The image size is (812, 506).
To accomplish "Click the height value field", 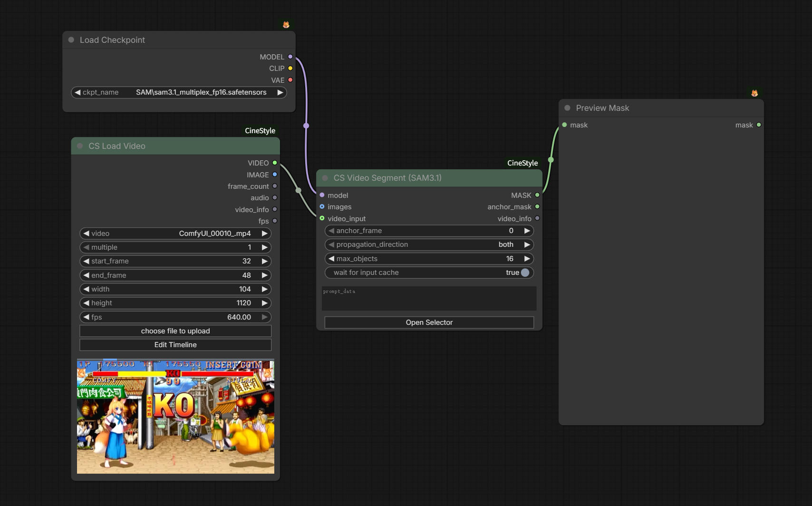I will 175,303.
